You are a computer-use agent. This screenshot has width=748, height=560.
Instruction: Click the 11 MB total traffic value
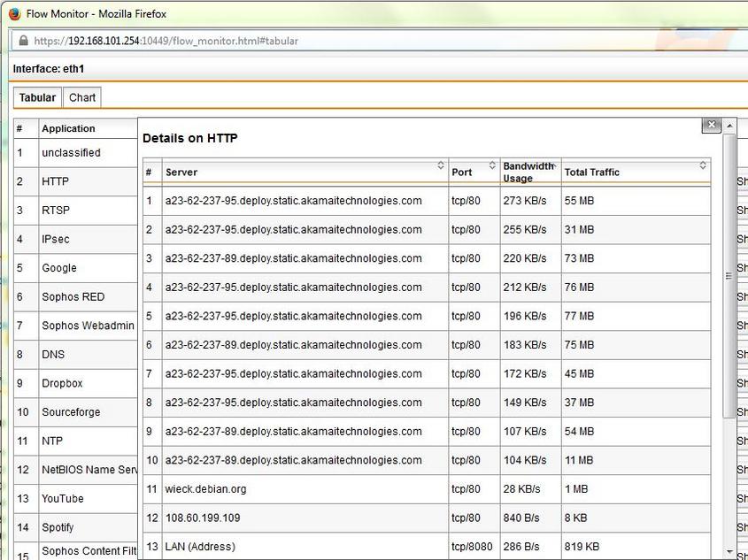(579, 460)
